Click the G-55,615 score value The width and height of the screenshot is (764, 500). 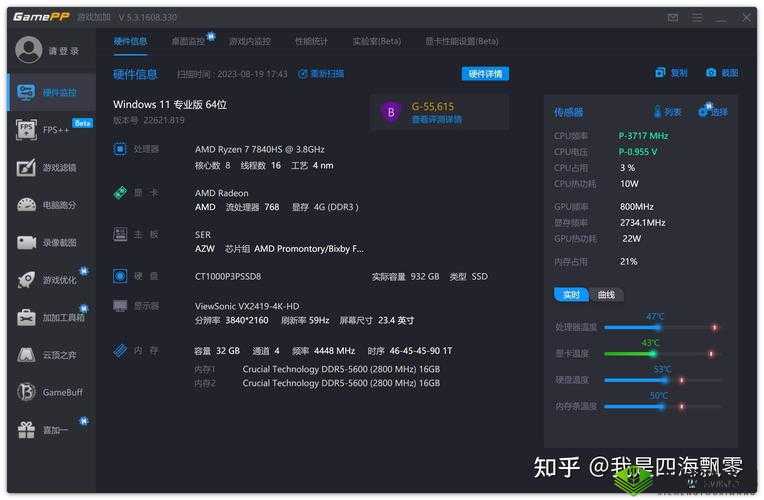tap(433, 106)
